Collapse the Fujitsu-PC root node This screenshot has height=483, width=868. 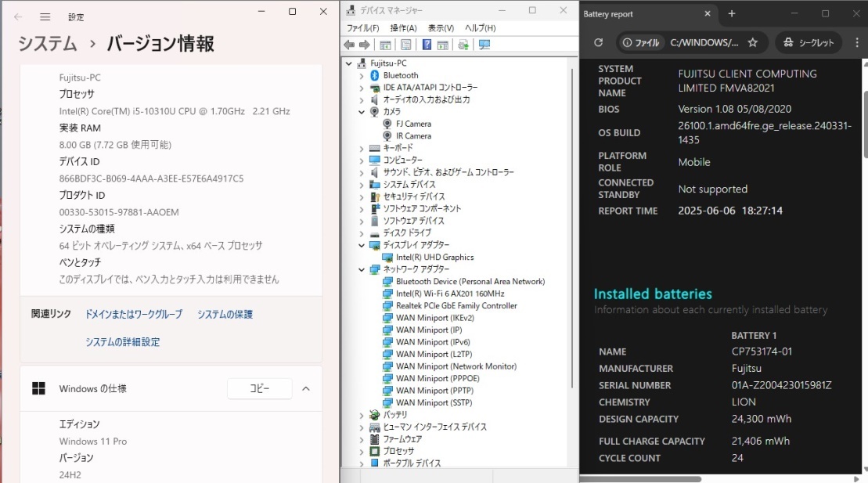(349, 63)
